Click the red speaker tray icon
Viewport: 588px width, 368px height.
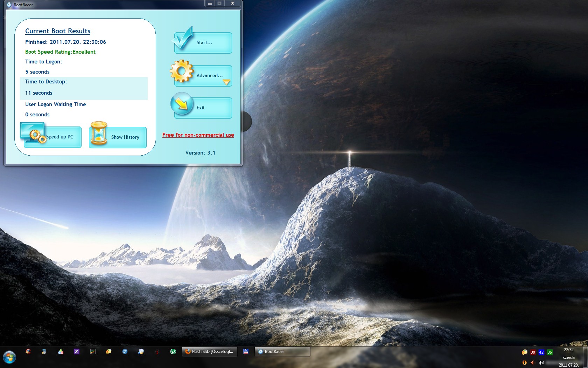[533, 362]
